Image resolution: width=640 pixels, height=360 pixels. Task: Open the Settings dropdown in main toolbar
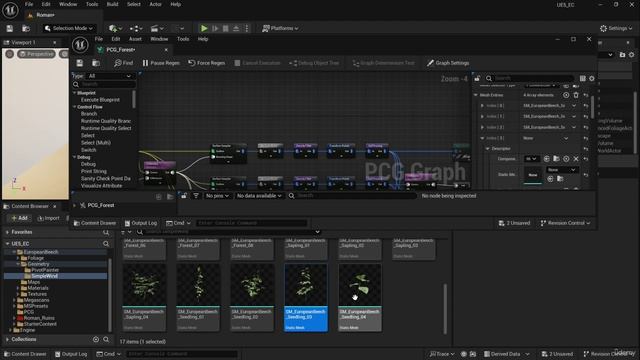coord(616,28)
